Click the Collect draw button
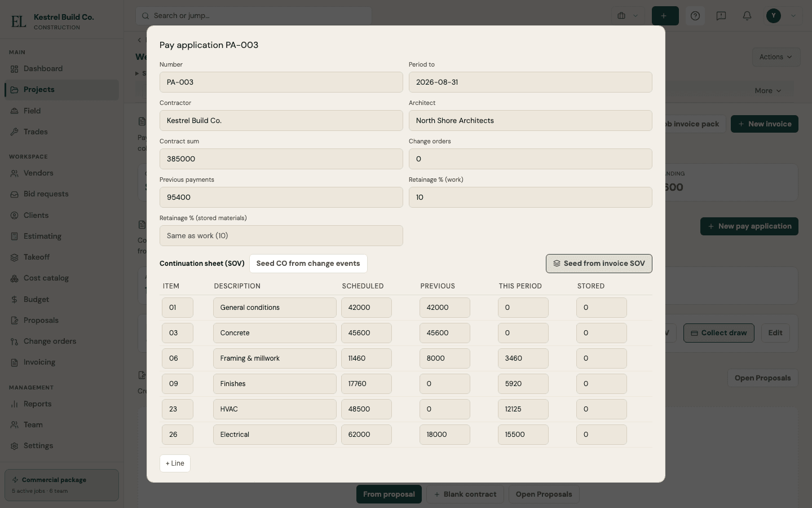The height and width of the screenshot is (508, 812). 719,333
